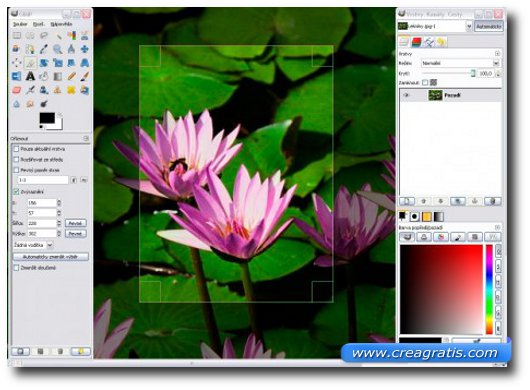530x390 pixels.
Task: Switch to the Channels tab
Action: pyautogui.click(x=416, y=42)
